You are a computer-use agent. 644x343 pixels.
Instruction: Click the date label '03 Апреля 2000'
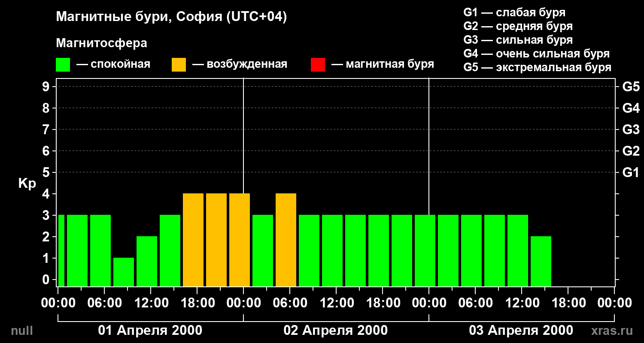pos(521,331)
